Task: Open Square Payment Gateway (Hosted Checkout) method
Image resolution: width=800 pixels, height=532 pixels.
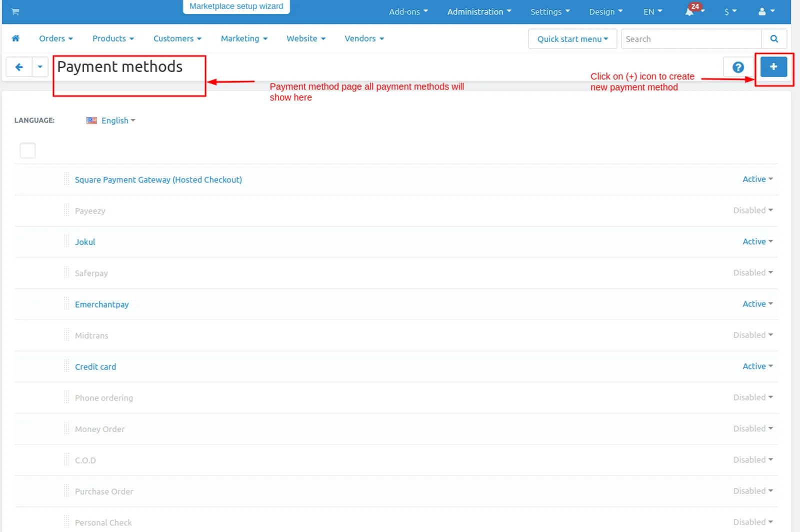Action: pyautogui.click(x=158, y=179)
